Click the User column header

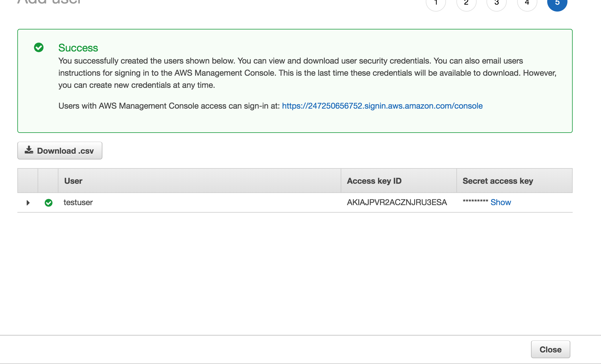pyautogui.click(x=73, y=181)
